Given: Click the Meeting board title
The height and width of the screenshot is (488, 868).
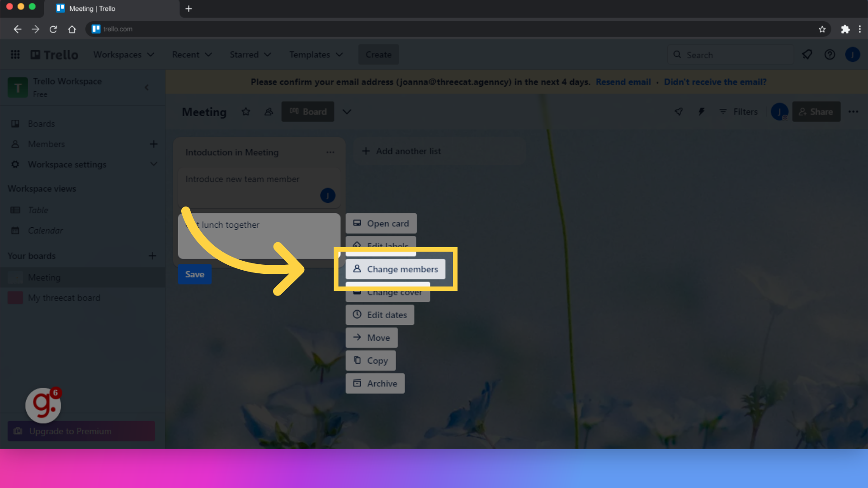Looking at the screenshot, I should click(204, 112).
